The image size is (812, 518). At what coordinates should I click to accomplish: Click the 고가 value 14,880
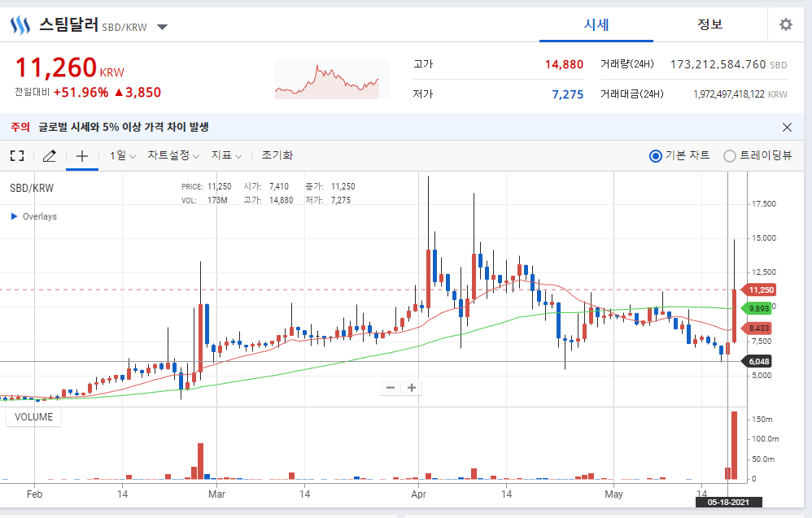point(564,65)
